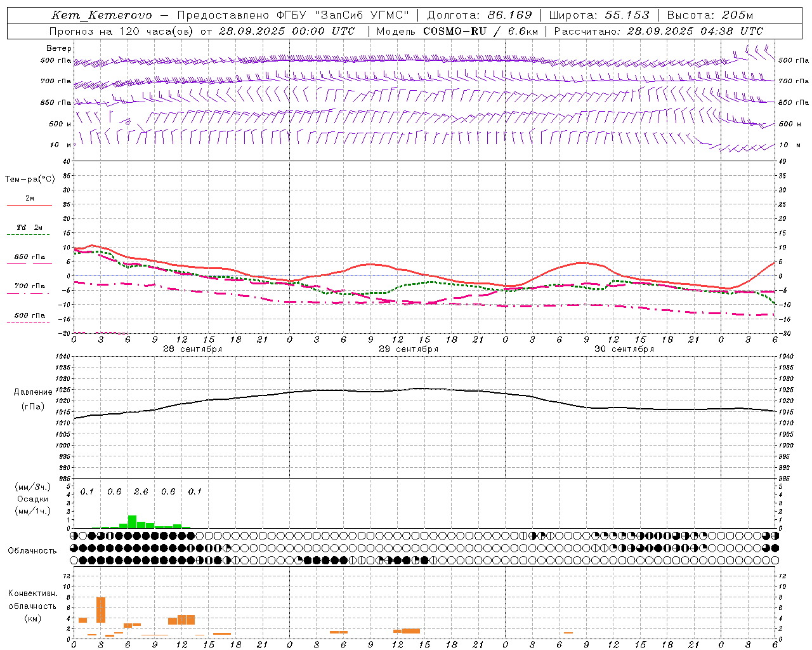The image size is (812, 650).
Task: Click the tallest green precipitation bar
Action: click(132, 522)
